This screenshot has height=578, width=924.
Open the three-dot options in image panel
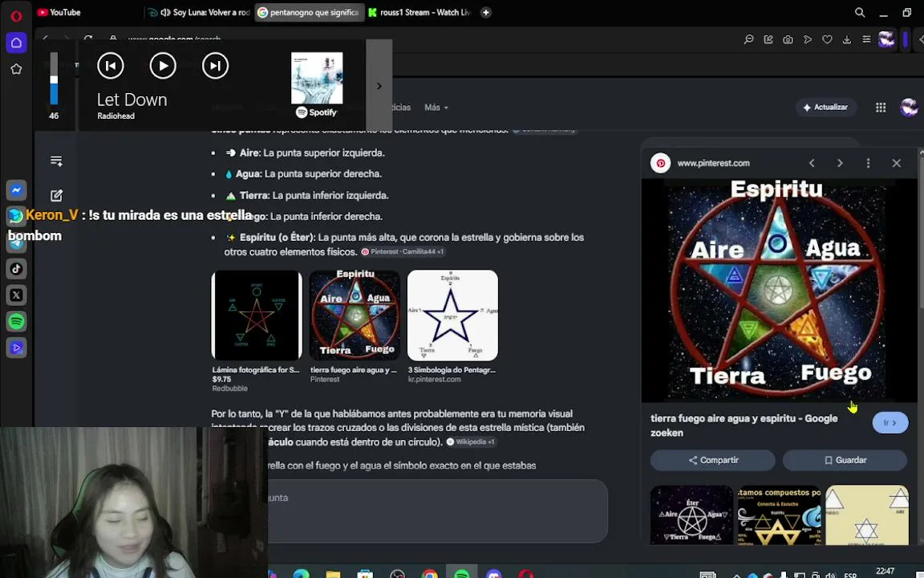pyautogui.click(x=868, y=164)
